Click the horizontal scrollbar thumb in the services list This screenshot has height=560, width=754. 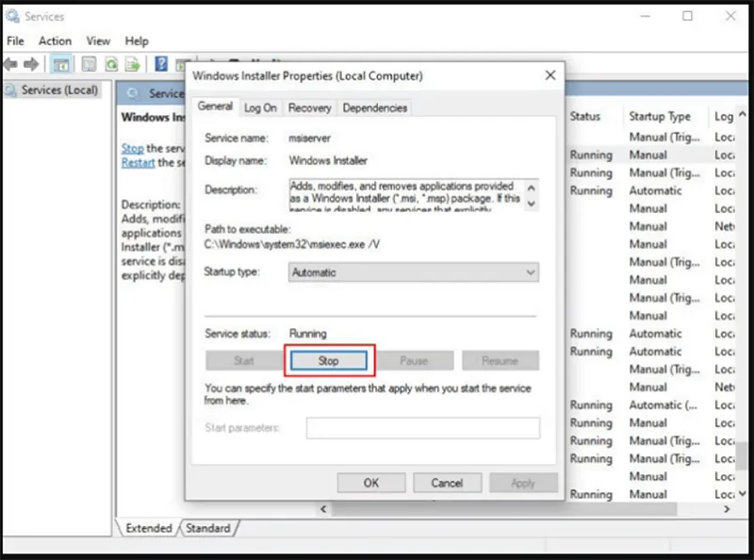(x=504, y=508)
